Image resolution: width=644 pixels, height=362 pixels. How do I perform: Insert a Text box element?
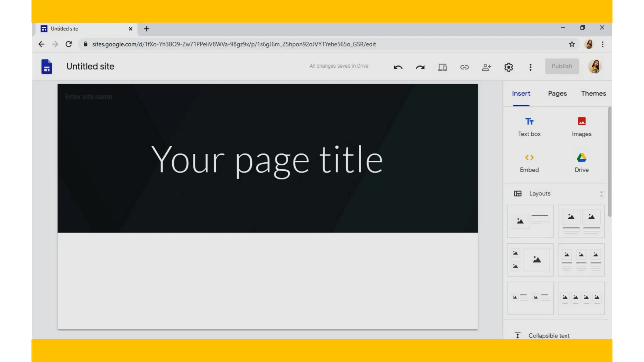point(529,127)
